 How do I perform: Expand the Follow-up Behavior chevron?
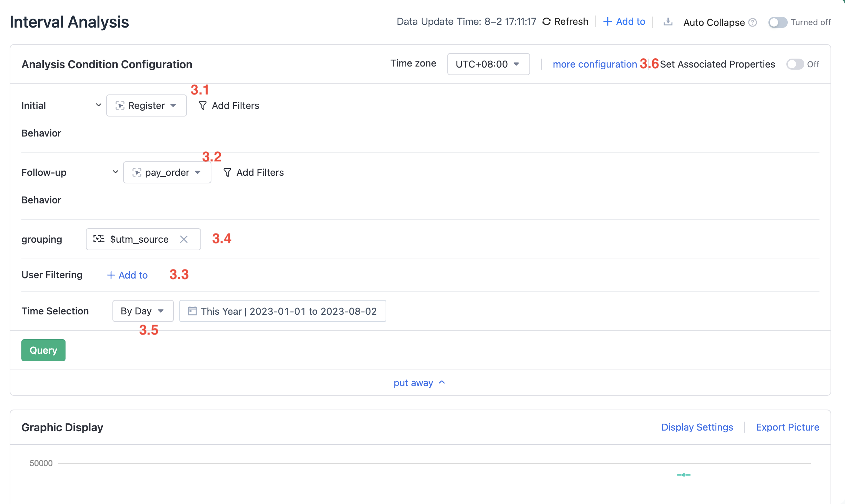pos(116,172)
